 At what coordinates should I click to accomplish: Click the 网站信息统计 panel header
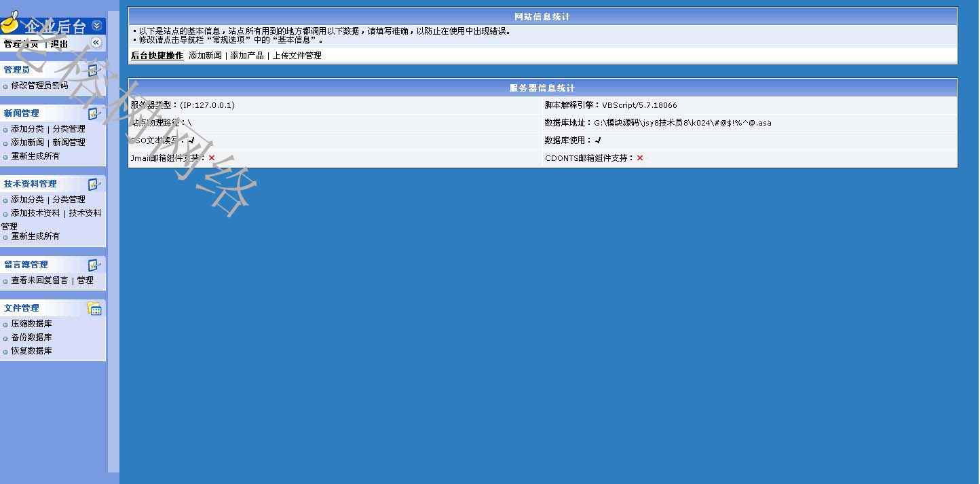pos(542,16)
